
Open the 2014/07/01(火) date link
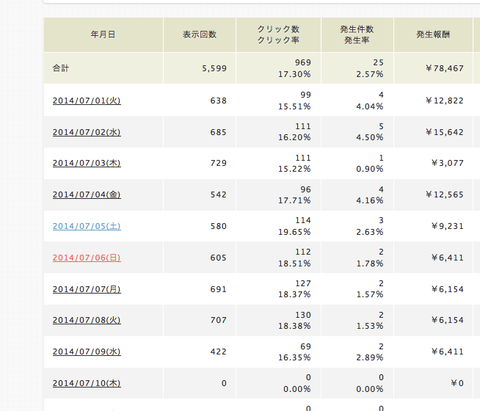click(87, 101)
